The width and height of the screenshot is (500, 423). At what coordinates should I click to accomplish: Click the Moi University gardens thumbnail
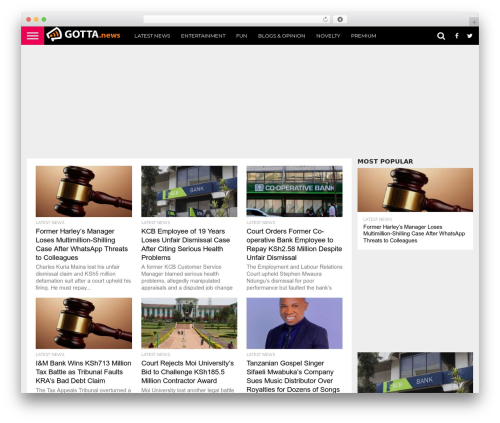tap(189, 323)
